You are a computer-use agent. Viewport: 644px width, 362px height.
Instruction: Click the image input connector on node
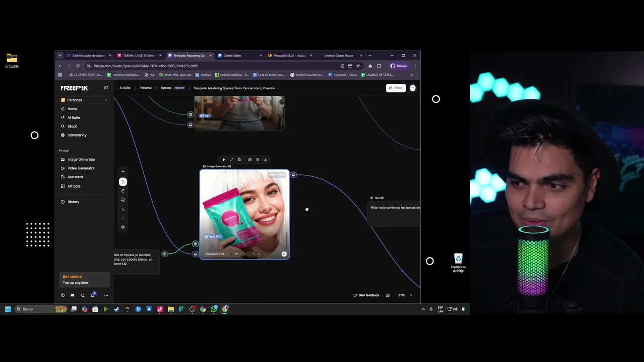tap(195, 254)
